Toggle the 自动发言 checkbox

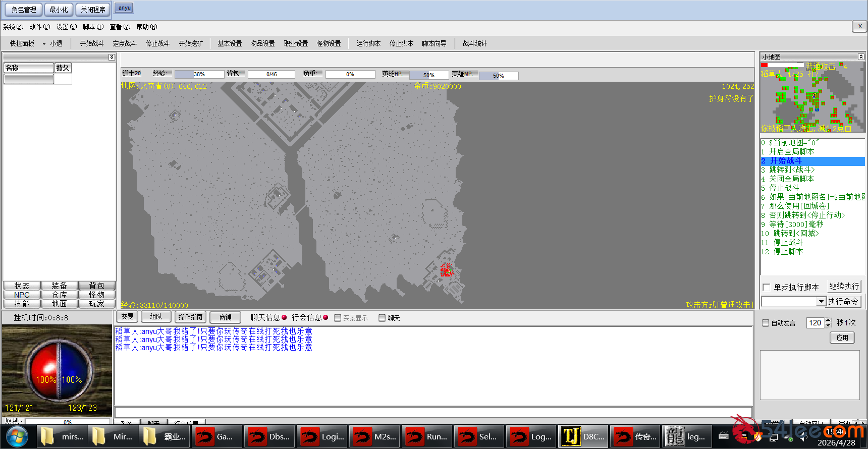pyautogui.click(x=766, y=323)
